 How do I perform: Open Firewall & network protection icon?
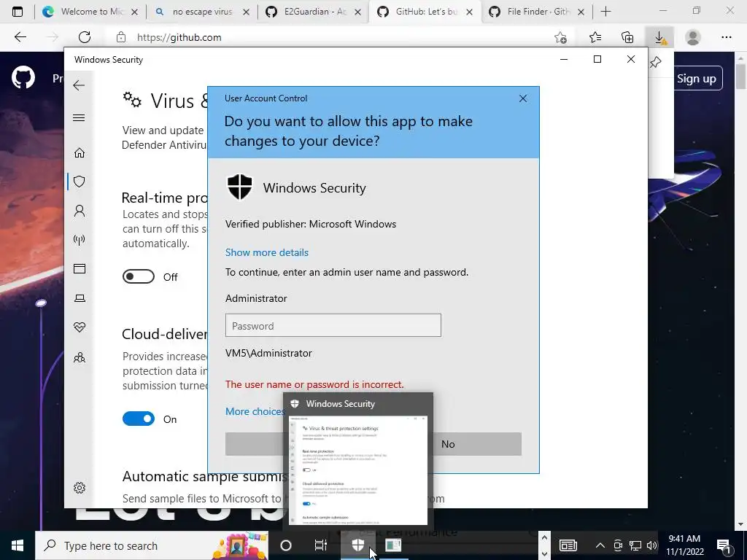click(80, 239)
